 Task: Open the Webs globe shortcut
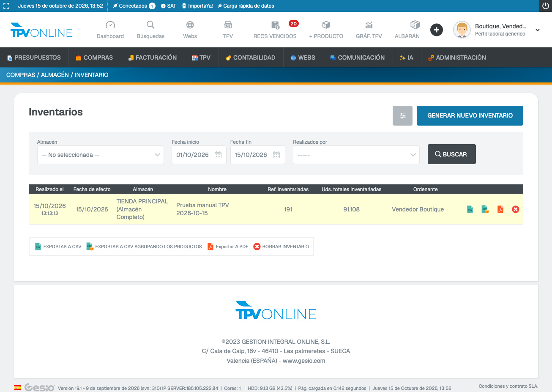click(190, 25)
